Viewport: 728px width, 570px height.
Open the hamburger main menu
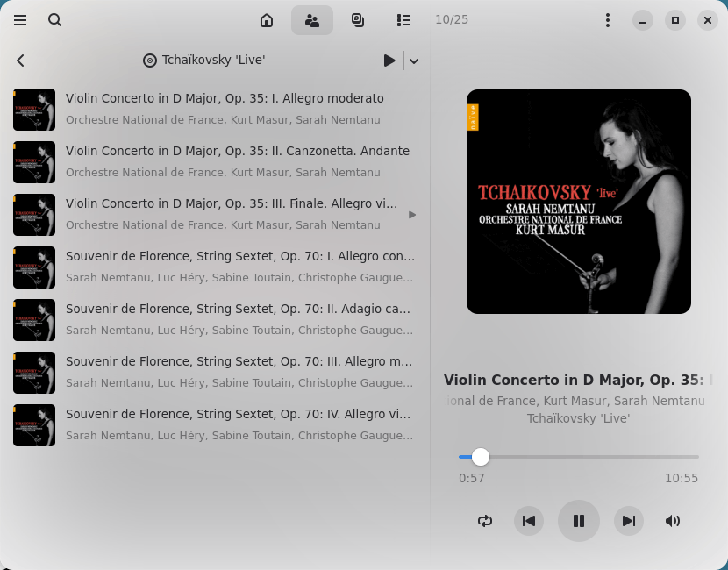20,20
